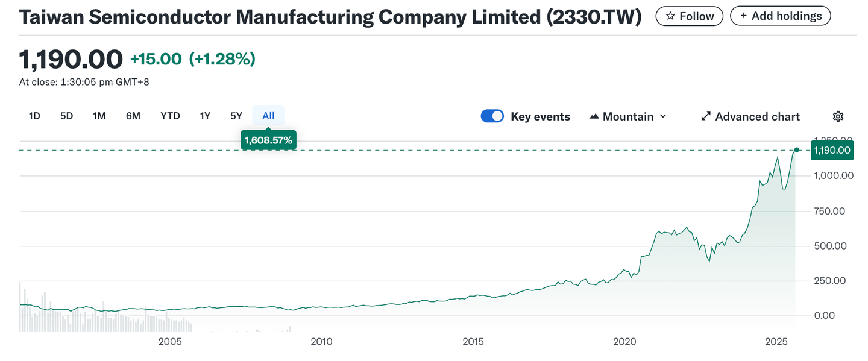Open the Advanced chart link
The image size is (868, 361).
(757, 116)
